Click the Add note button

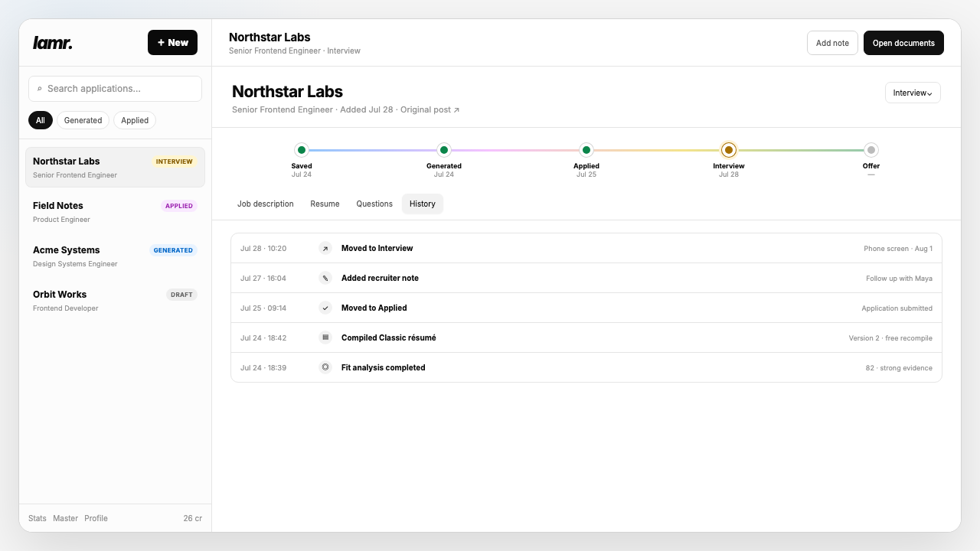(832, 43)
